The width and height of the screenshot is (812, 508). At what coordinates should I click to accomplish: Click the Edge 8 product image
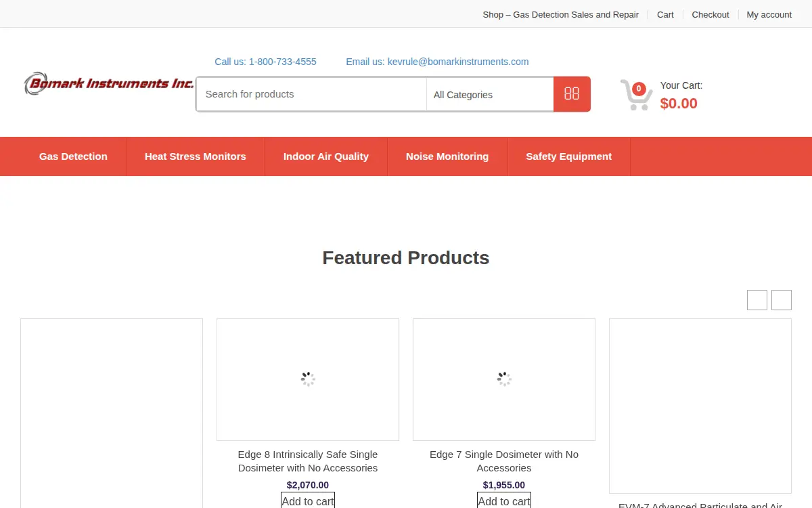coord(308,379)
